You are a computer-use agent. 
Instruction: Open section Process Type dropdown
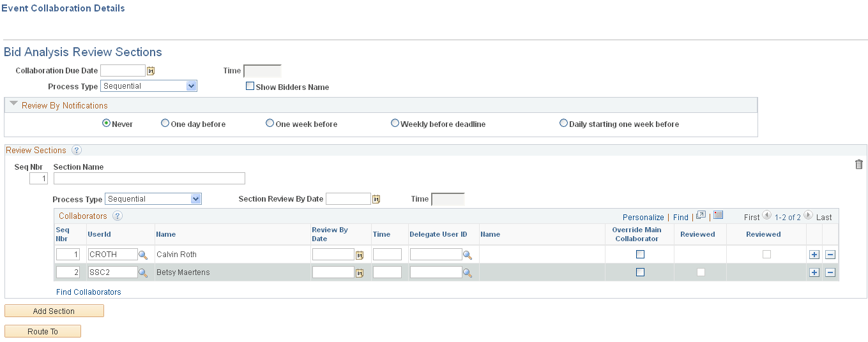[153, 199]
